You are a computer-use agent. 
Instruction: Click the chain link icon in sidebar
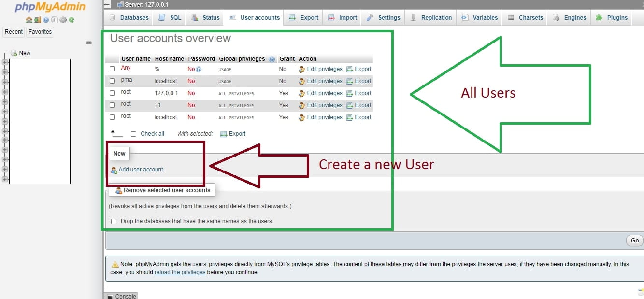(89, 43)
